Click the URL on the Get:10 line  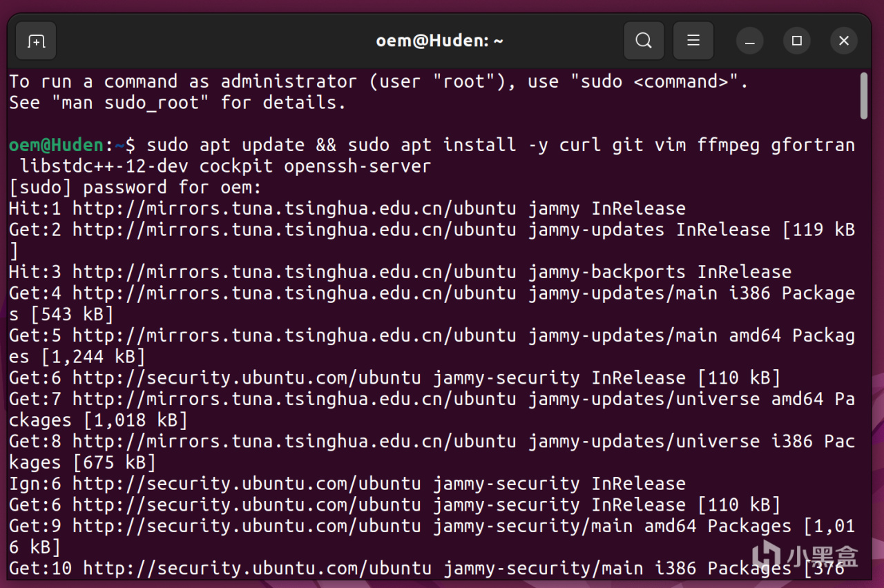(x=257, y=568)
